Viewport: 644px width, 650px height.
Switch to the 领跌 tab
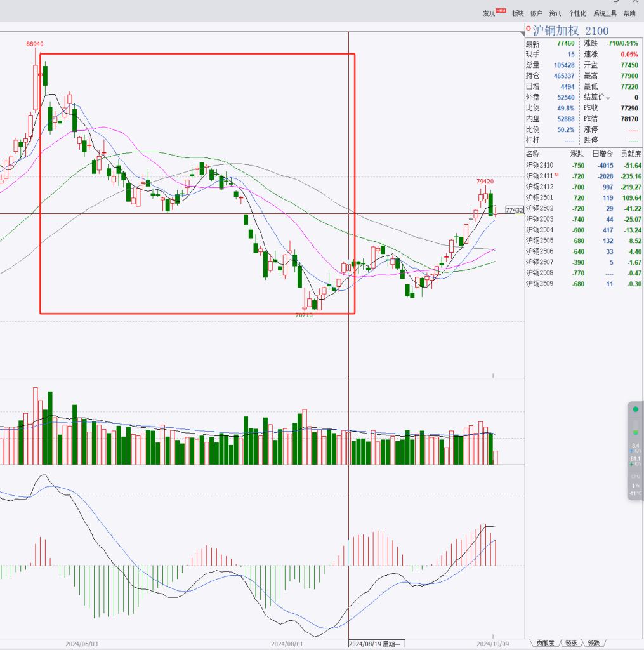tap(593, 643)
